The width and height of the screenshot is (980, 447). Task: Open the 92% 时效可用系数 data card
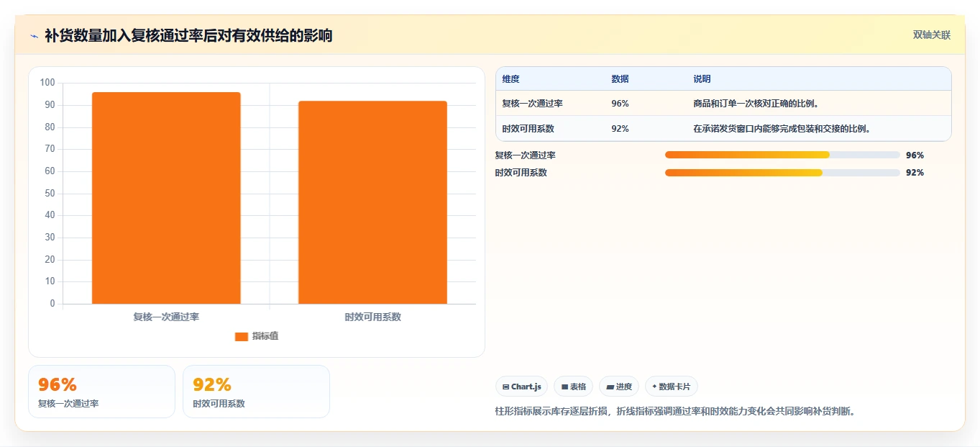[x=256, y=392]
